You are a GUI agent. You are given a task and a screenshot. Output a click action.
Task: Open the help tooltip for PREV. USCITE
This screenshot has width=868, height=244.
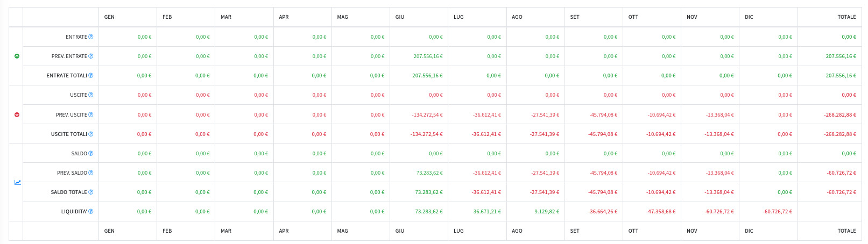click(x=91, y=115)
